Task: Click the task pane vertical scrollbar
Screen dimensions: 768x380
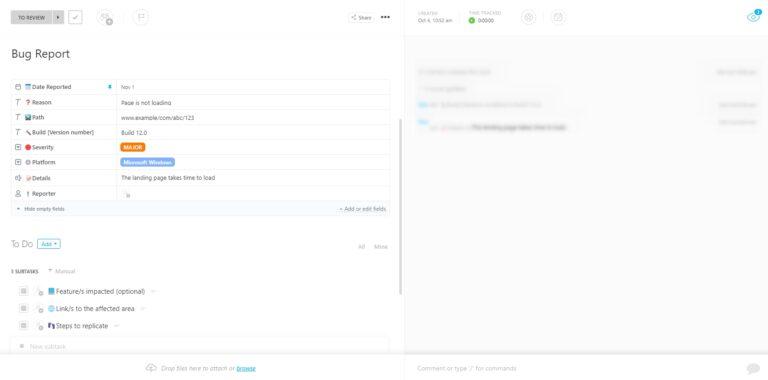Action: click(401, 206)
